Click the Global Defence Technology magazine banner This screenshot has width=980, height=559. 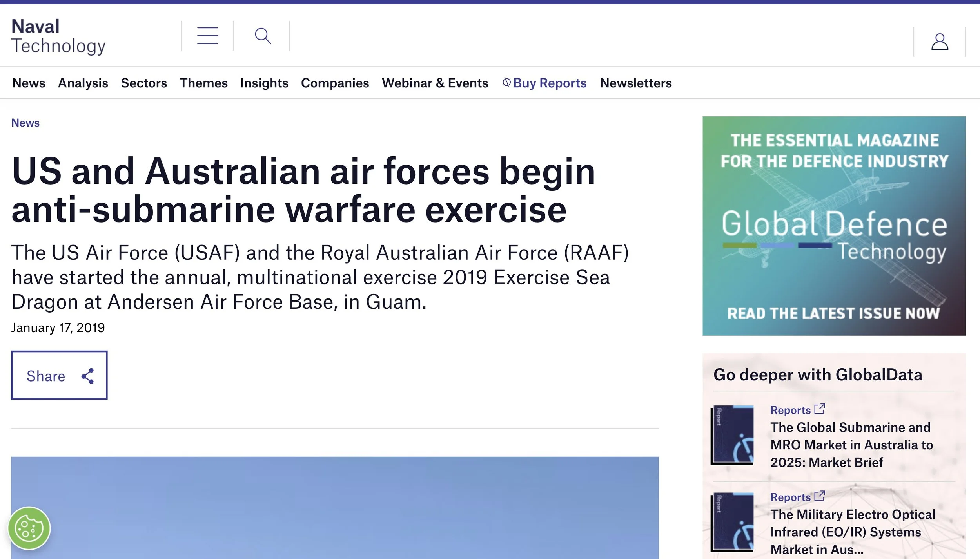834,226
